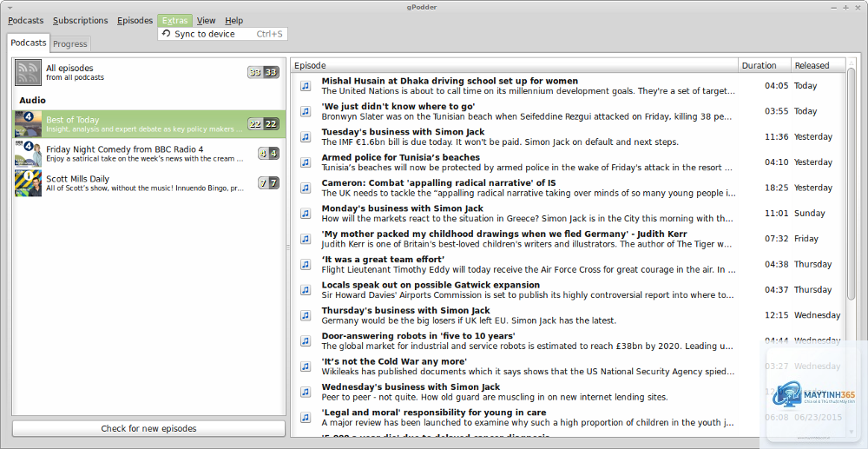Click the 22 episode count badge for Best of Today
The image size is (868, 449).
[x=263, y=124]
